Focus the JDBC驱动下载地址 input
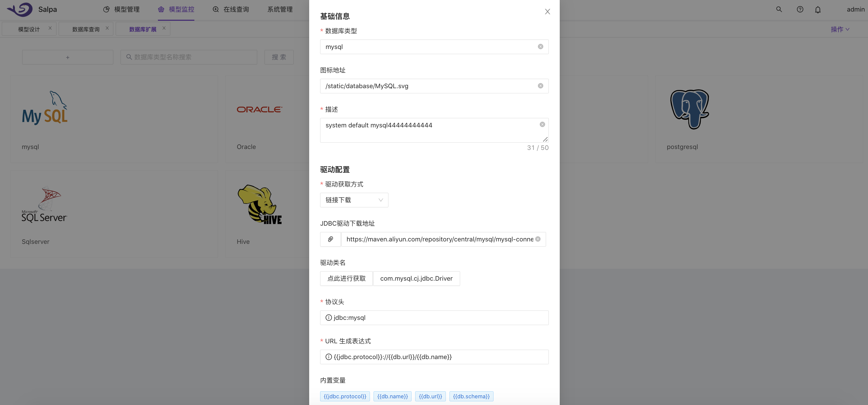This screenshot has width=868, height=405. (x=443, y=239)
